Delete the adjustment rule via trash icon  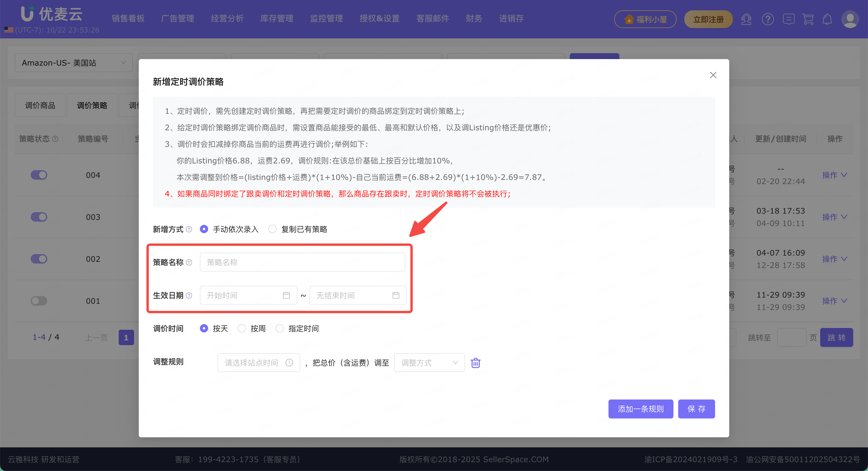(475, 363)
